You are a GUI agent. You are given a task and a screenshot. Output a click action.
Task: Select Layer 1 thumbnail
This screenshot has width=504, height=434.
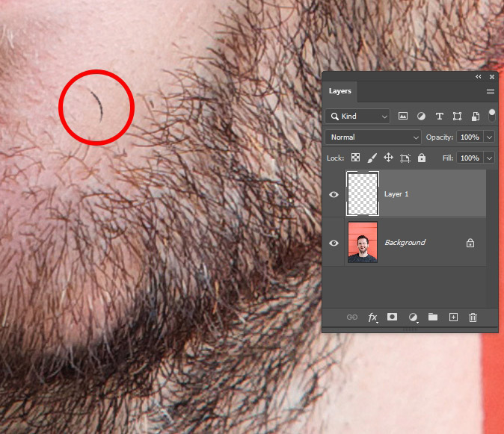(x=363, y=193)
